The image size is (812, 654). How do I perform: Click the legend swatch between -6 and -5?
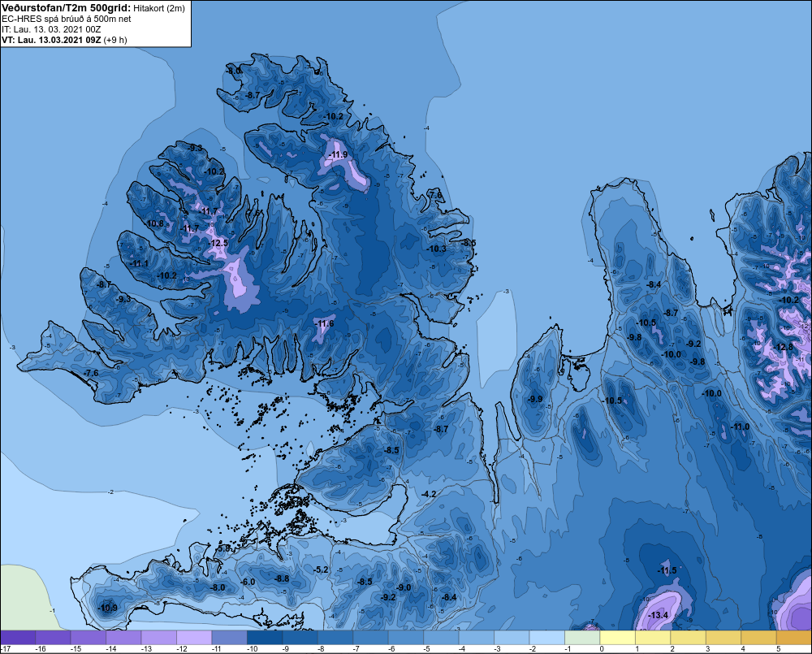(406, 638)
